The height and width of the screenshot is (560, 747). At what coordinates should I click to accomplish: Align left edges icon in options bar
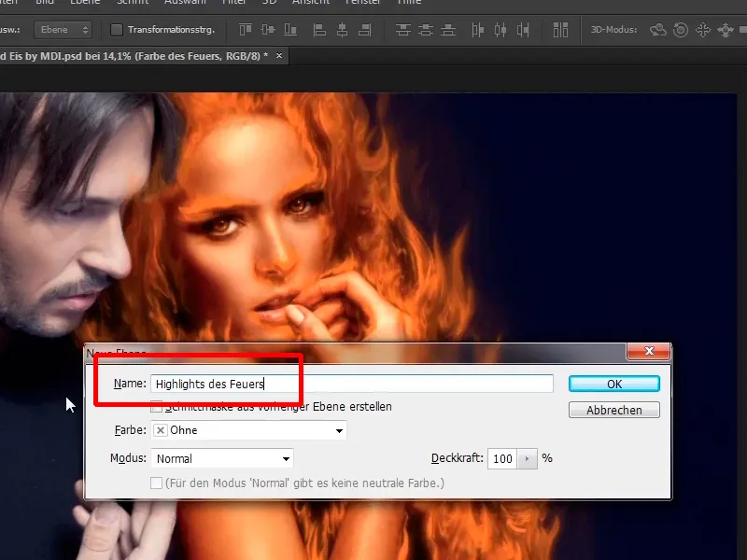(x=319, y=30)
